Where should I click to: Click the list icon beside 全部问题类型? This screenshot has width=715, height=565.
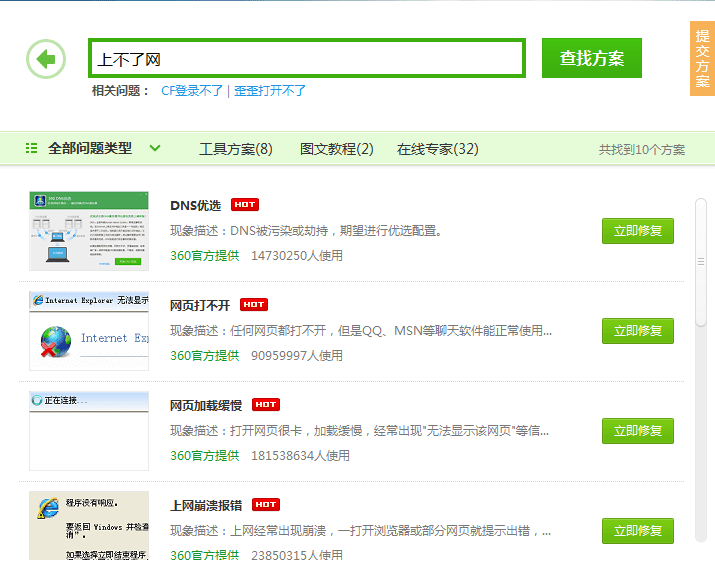click(x=31, y=148)
